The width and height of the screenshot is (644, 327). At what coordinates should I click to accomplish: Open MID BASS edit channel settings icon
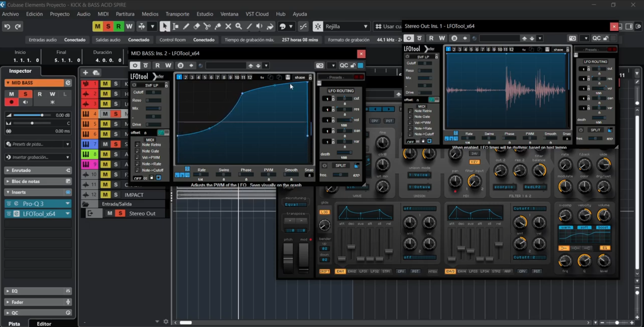(68, 83)
